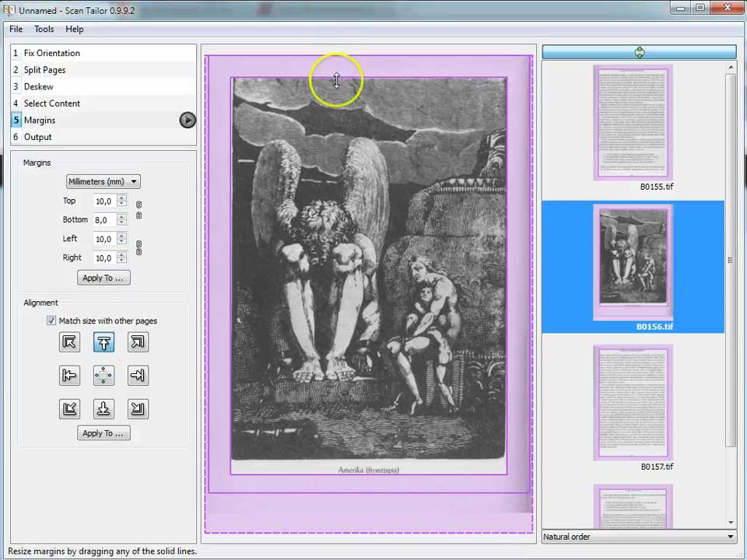The image size is (747, 560).
Task: Open the Tools menu
Action: [x=44, y=29]
